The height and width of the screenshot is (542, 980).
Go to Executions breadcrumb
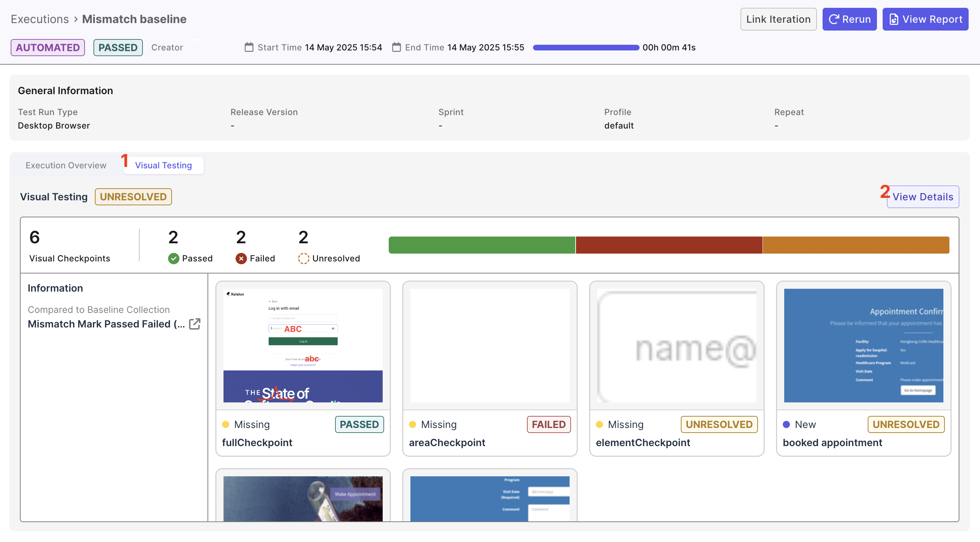pos(39,19)
